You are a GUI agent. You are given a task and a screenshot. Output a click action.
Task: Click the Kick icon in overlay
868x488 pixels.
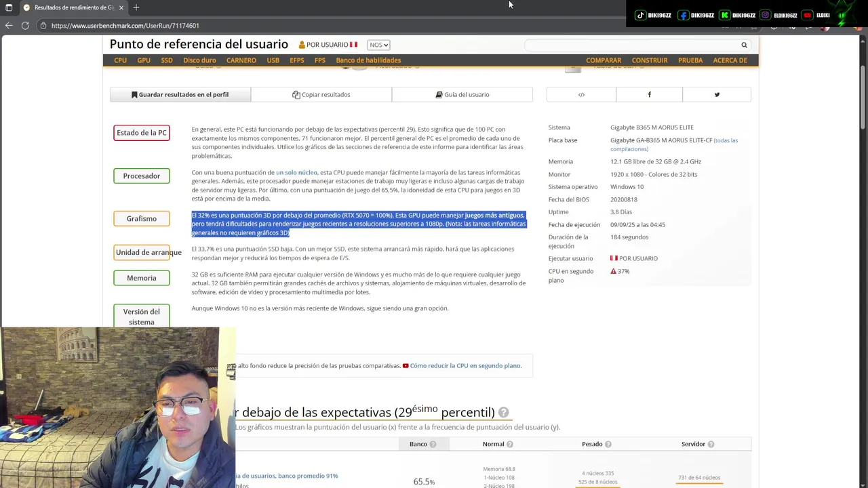(x=725, y=15)
